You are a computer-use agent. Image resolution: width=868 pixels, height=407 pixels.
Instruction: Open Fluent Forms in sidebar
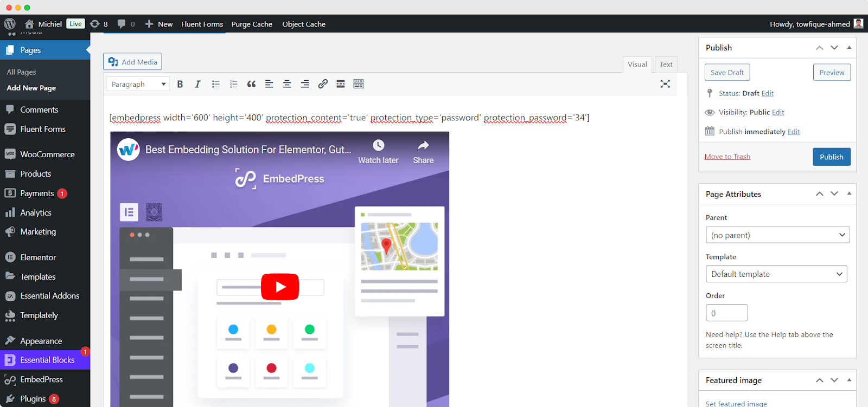coord(45,129)
